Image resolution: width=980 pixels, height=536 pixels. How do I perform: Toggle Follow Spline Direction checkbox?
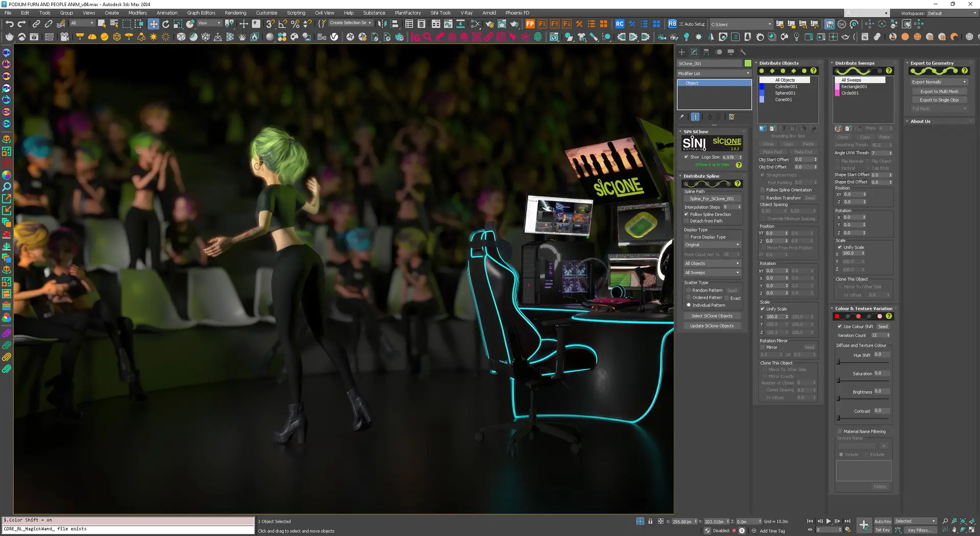[687, 214]
